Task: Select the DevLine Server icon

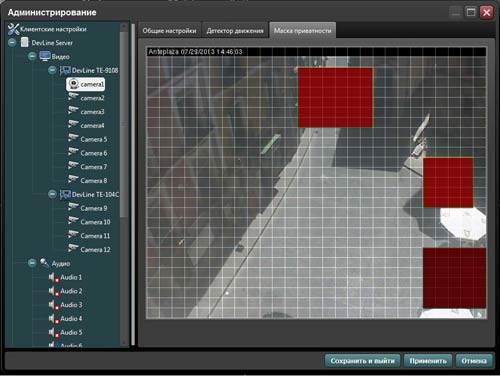Action: (x=24, y=42)
